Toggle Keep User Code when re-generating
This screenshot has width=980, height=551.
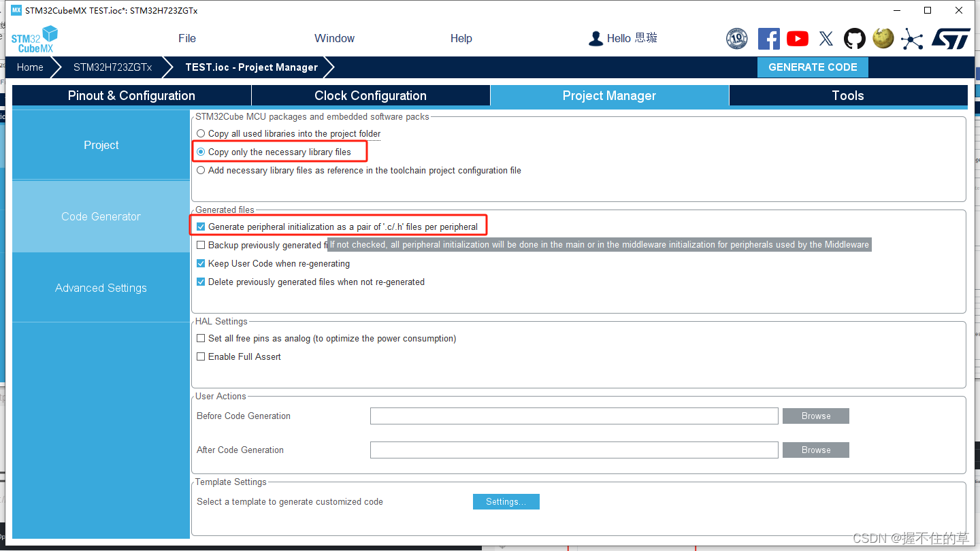(201, 263)
